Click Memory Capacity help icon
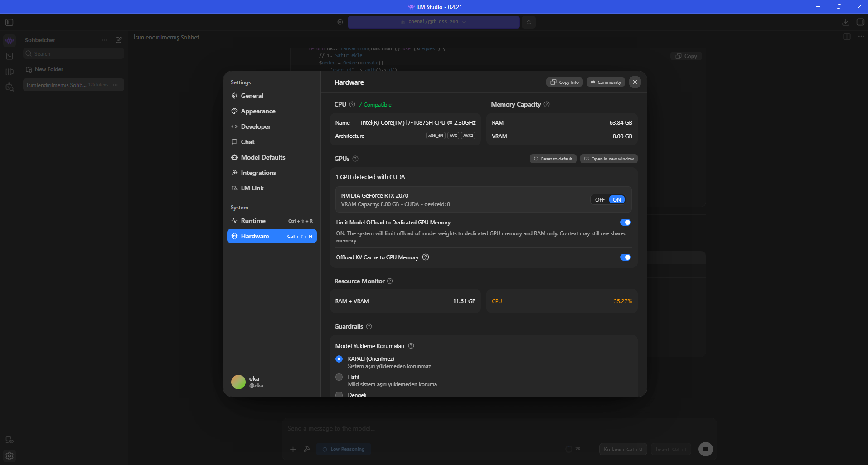This screenshot has width=868, height=465. click(547, 104)
